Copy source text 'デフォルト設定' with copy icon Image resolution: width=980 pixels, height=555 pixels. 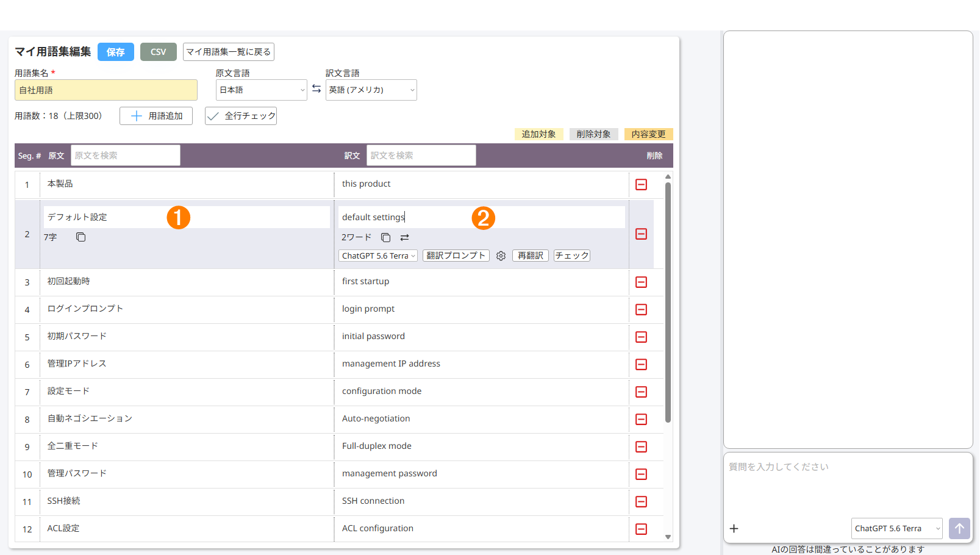click(x=80, y=237)
